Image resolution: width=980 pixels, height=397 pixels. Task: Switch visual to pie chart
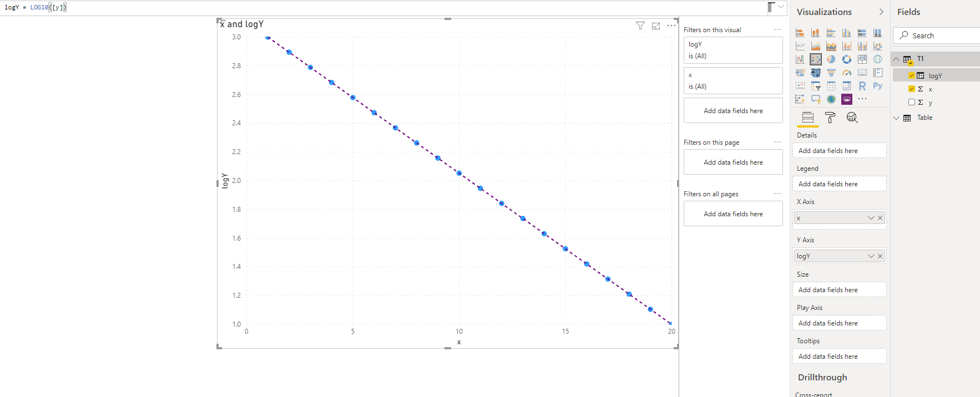coord(831,59)
